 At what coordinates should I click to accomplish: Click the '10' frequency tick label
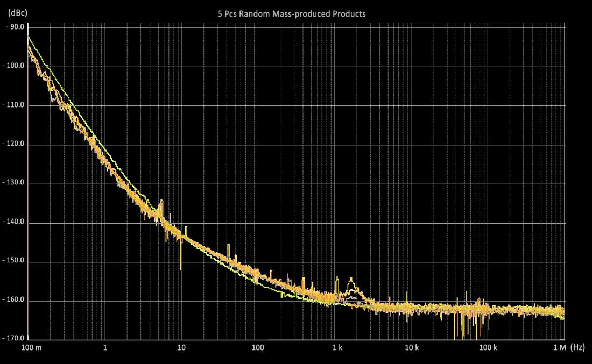[x=182, y=348]
